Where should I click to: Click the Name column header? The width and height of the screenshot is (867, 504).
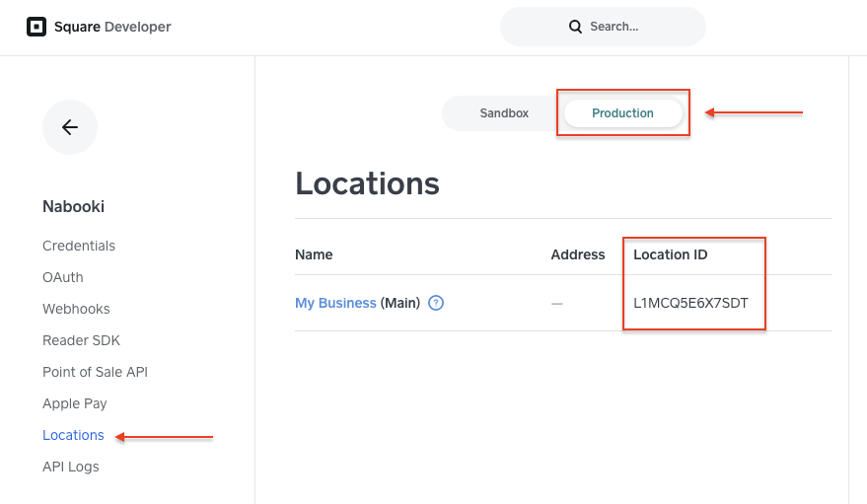[x=314, y=254]
